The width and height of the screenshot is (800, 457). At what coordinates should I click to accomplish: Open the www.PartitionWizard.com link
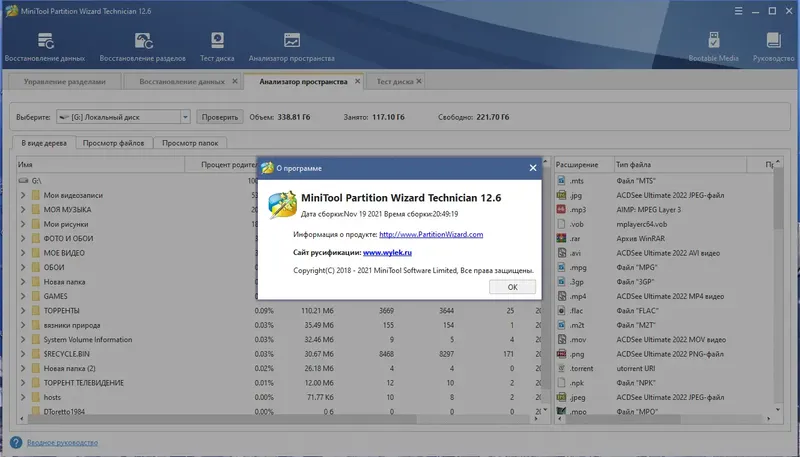(x=431, y=234)
